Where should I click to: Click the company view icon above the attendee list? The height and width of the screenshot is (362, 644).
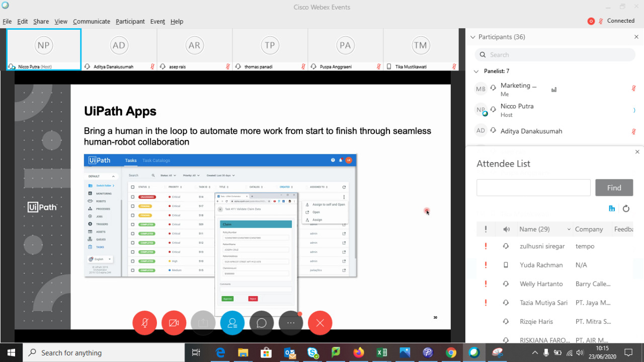612,208
